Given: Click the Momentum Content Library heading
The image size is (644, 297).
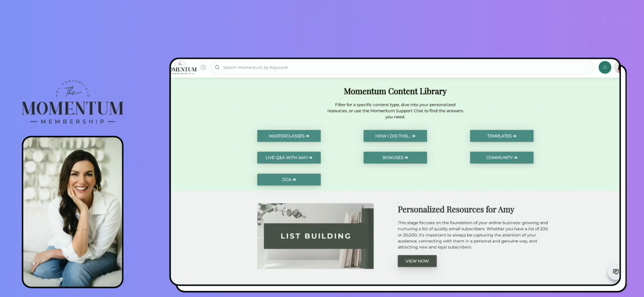Looking at the screenshot, I should tap(395, 91).
